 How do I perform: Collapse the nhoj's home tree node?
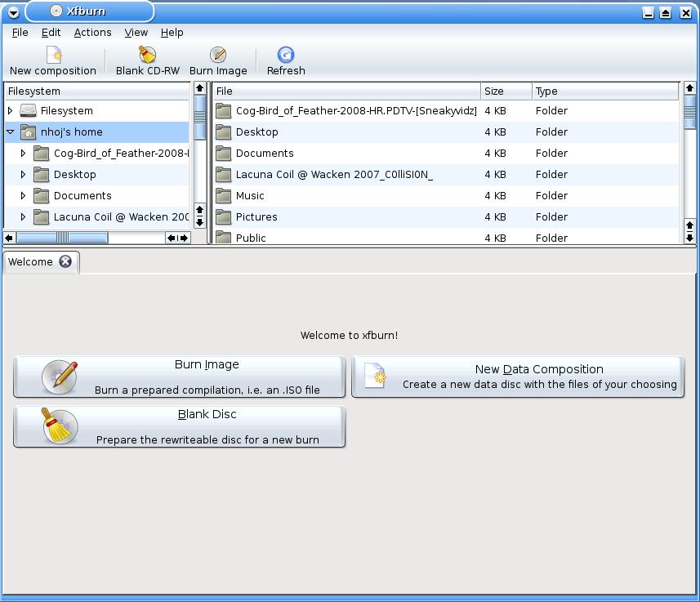(x=11, y=132)
